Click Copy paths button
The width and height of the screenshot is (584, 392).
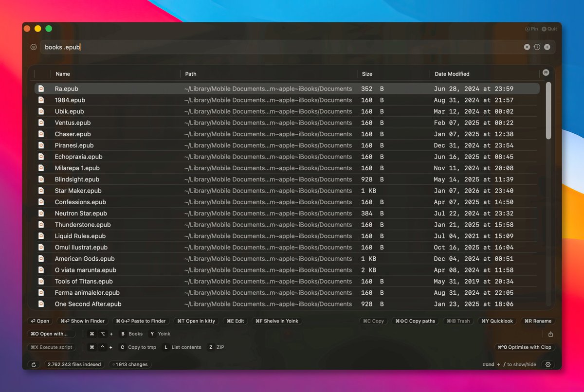click(x=415, y=321)
